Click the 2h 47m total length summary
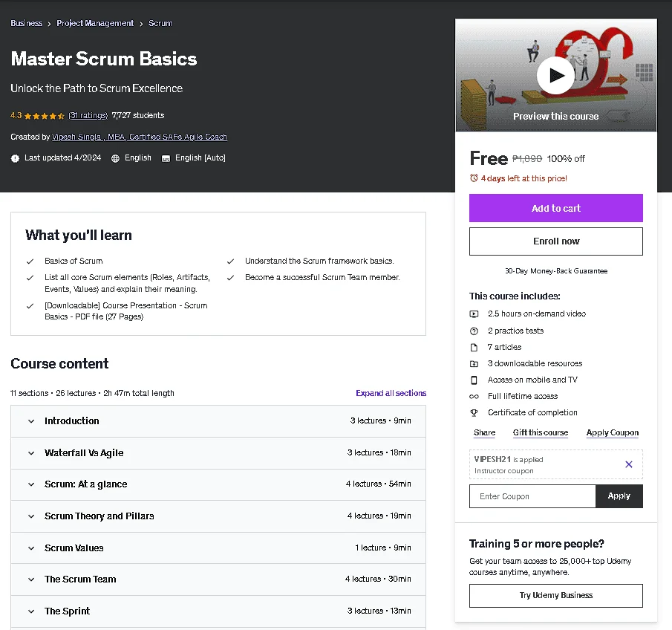The height and width of the screenshot is (630, 672). click(x=138, y=393)
